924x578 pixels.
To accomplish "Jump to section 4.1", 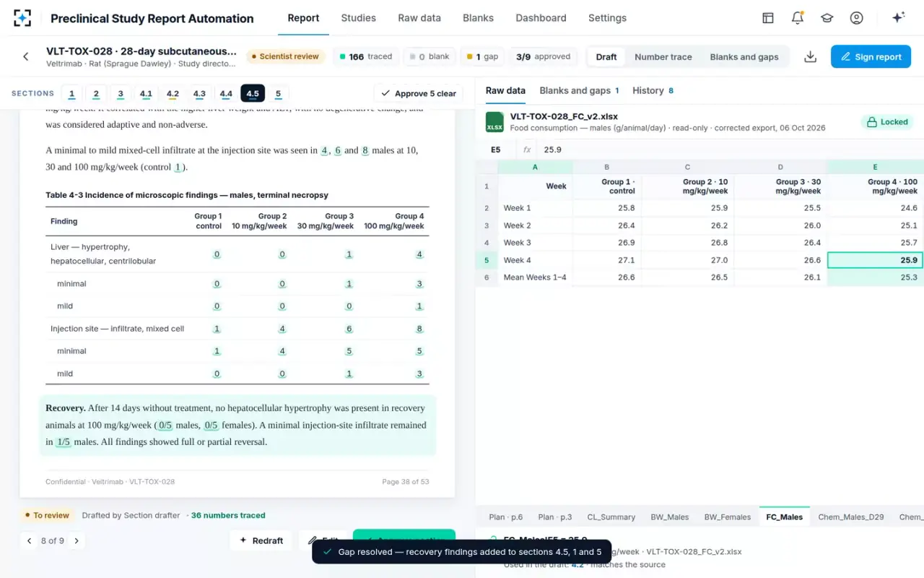I will point(146,93).
